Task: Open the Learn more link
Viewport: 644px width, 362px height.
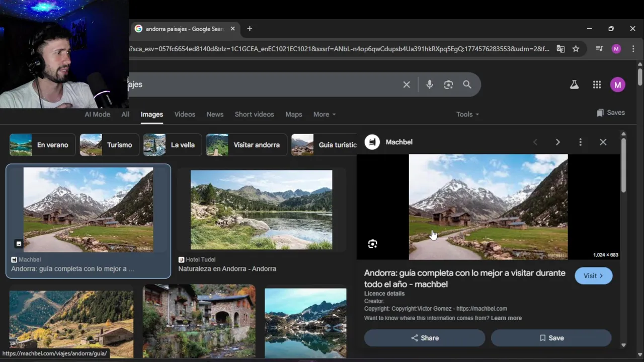Action: tap(506, 318)
